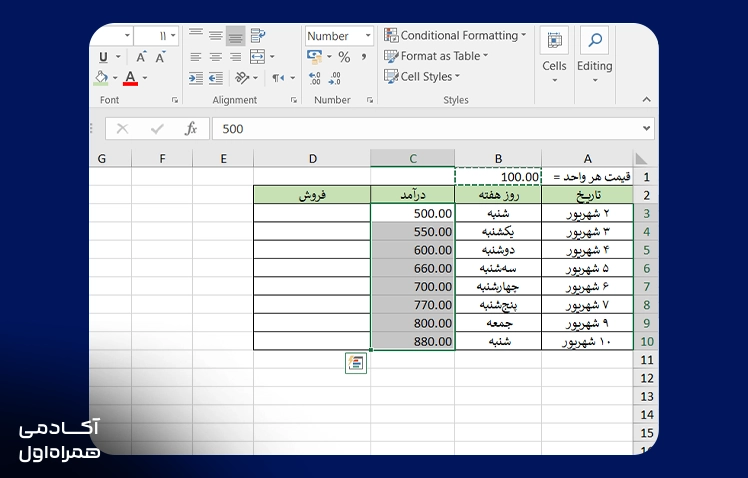Click the درآمد header cell
Viewport: 748px width, 478px height.
tap(413, 195)
